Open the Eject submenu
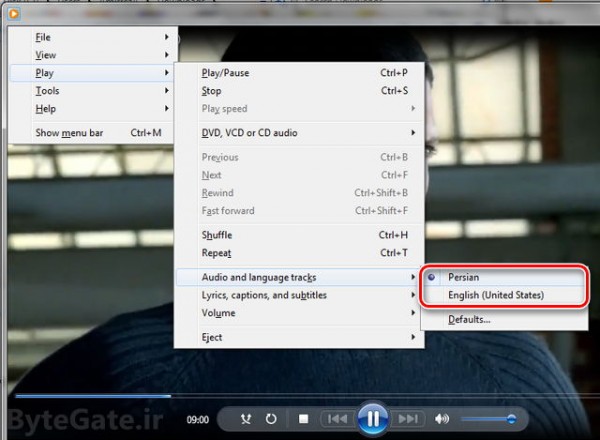This screenshot has width=600, height=440. pyautogui.click(x=212, y=338)
